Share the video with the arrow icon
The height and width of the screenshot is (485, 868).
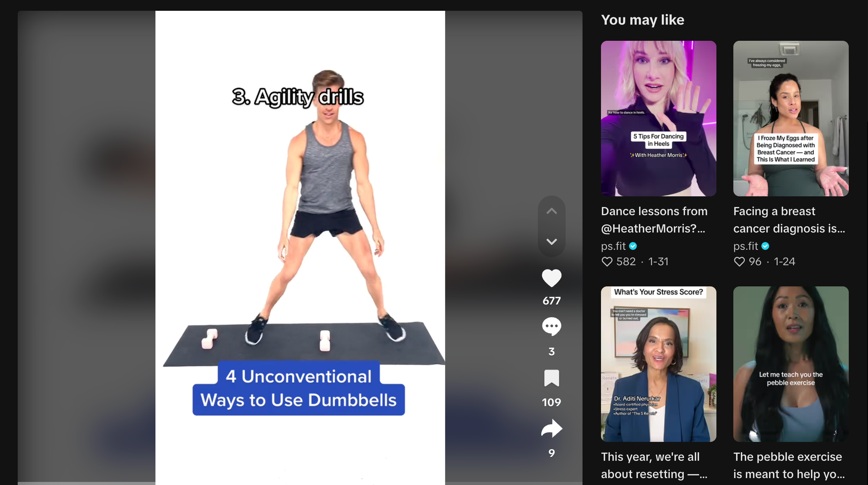coord(552,428)
